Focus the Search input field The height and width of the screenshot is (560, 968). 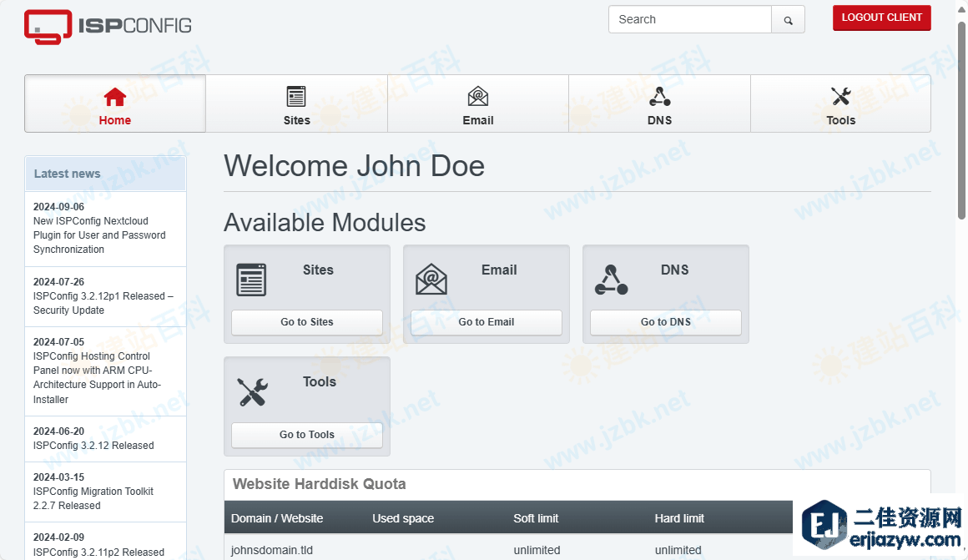click(x=690, y=20)
